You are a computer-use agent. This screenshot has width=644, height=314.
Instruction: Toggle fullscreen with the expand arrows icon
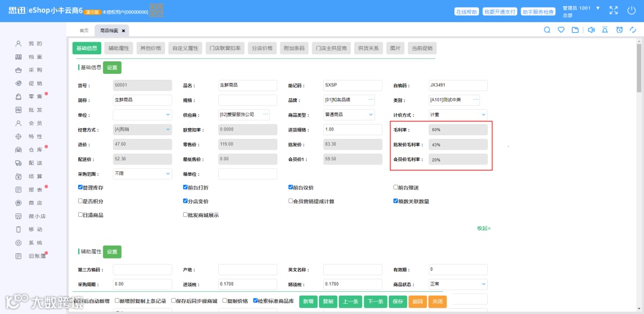coord(614,11)
